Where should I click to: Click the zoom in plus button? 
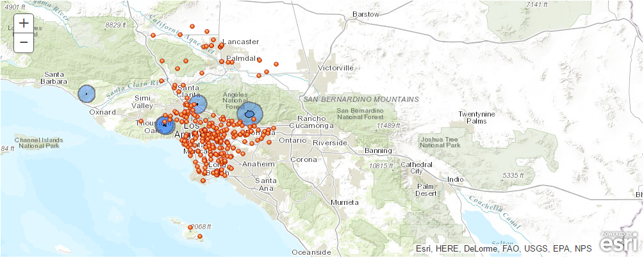coord(24,23)
